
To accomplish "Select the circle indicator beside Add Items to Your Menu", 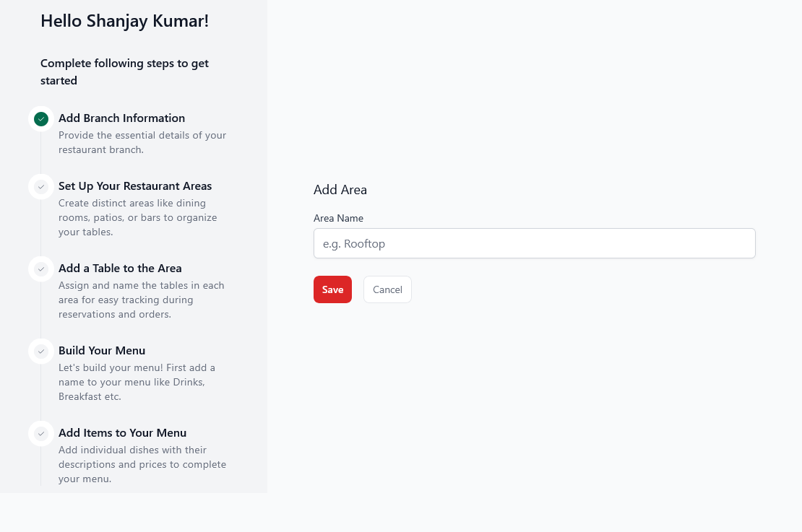I will tap(41, 433).
